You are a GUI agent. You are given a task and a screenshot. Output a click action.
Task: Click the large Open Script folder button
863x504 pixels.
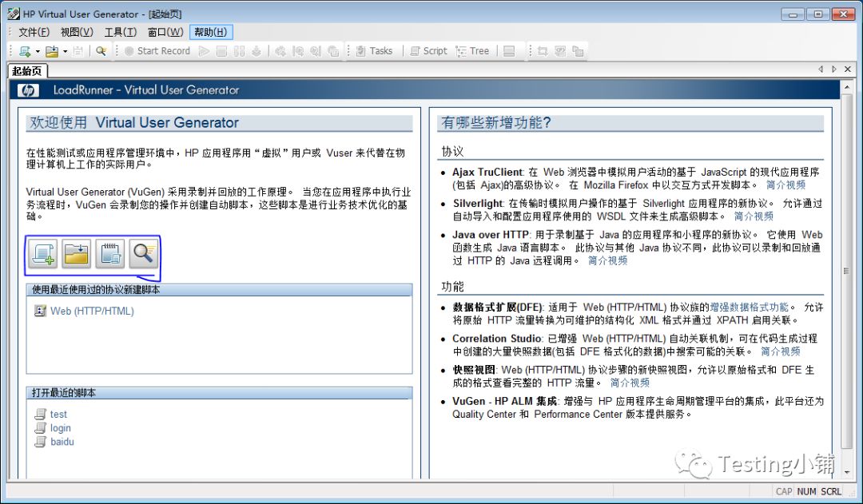point(77,254)
